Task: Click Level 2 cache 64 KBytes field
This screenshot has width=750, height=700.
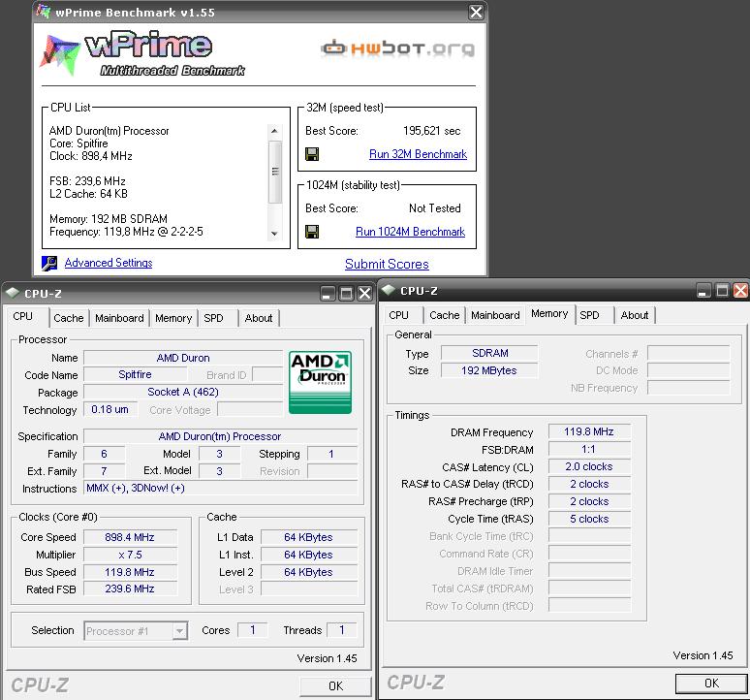Action: coord(308,572)
